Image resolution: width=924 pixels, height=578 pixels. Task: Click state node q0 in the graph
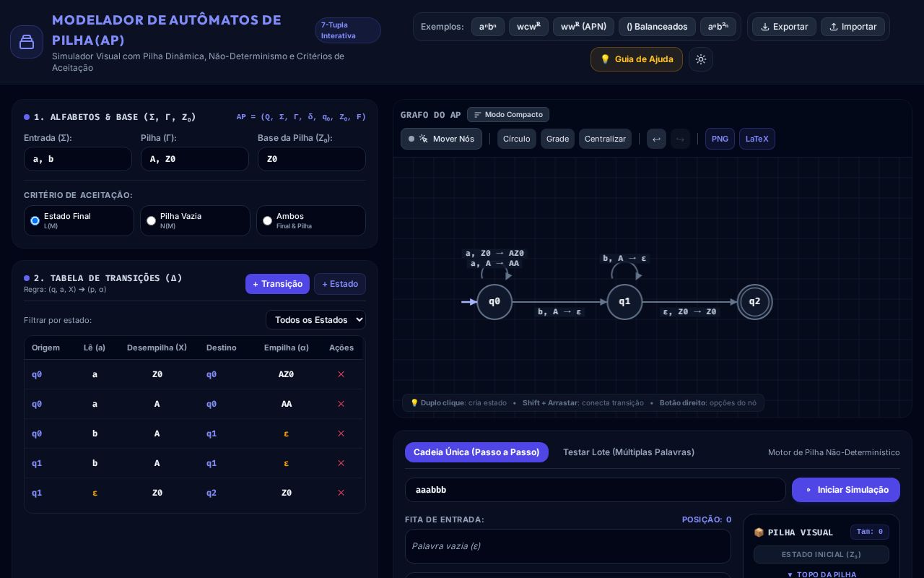click(x=494, y=302)
